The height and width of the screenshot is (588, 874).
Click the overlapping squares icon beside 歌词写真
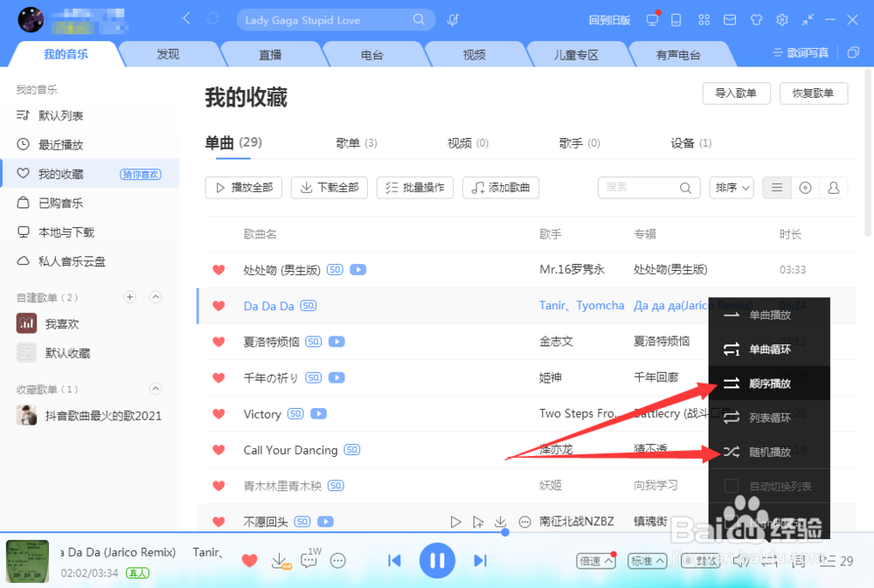pyautogui.click(x=853, y=52)
